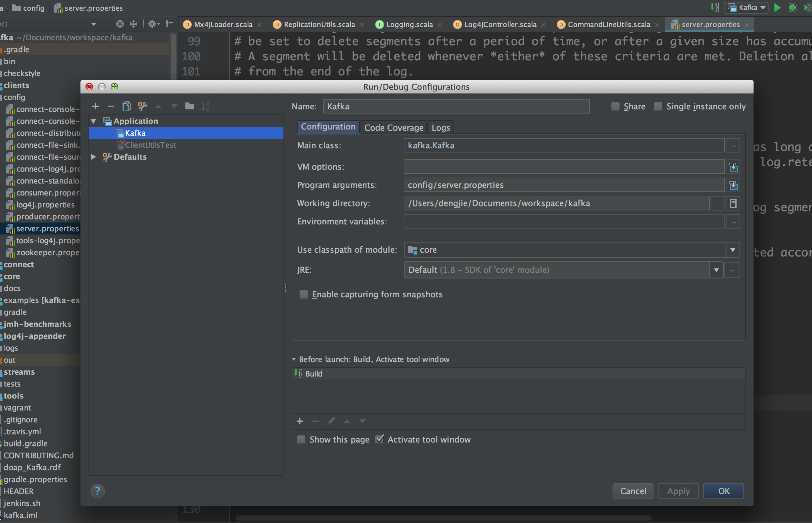Move before-launch task up arrow
This screenshot has height=523, width=812.
[x=347, y=421]
